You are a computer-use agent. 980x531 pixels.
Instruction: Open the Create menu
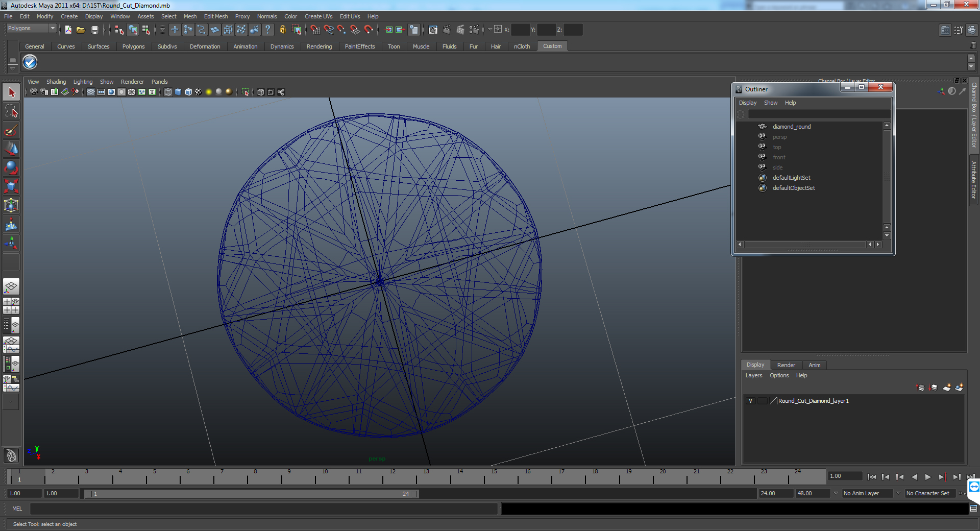click(69, 16)
